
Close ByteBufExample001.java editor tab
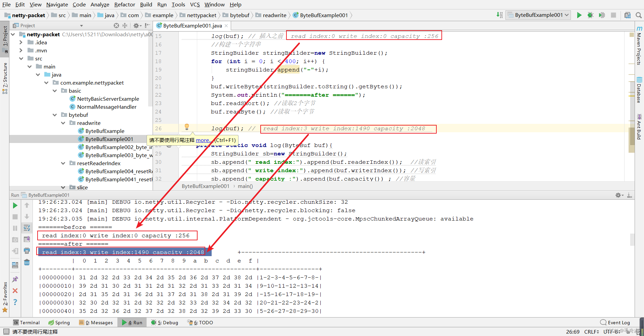(226, 26)
